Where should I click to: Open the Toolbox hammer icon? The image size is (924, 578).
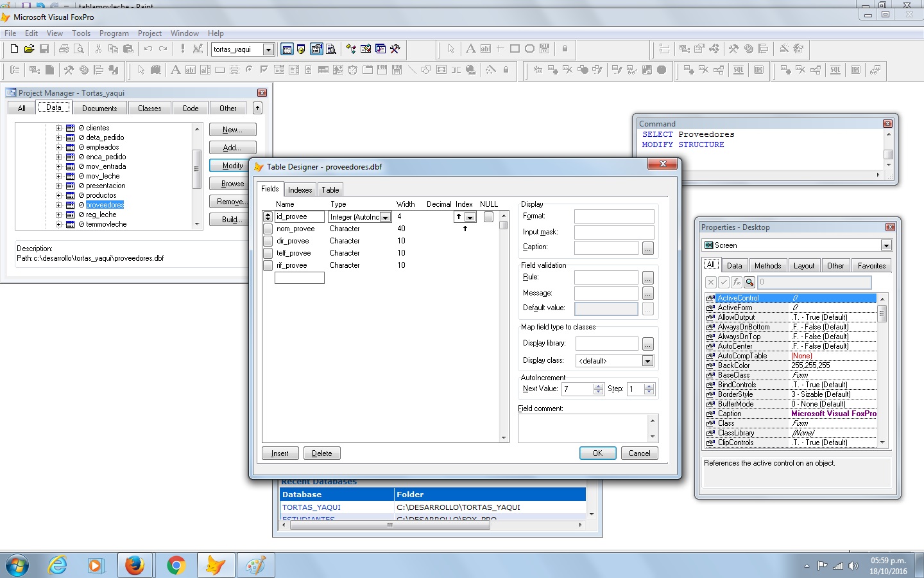pyautogui.click(x=395, y=49)
